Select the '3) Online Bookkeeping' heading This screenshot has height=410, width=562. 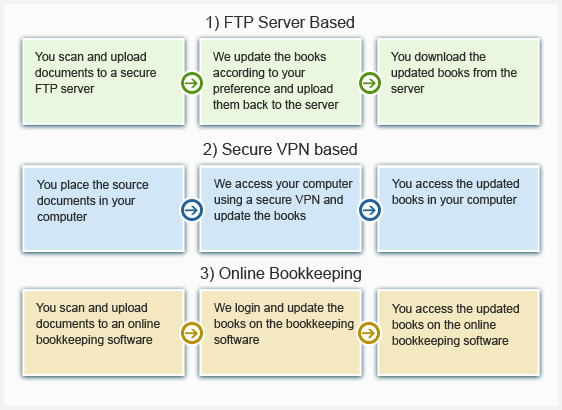tap(281, 274)
